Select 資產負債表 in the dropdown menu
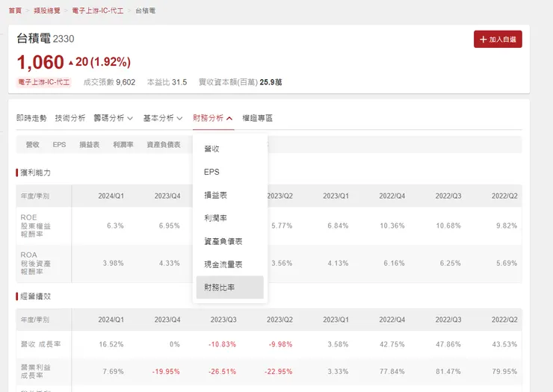Viewport: 553px width, 392px height. click(230, 241)
